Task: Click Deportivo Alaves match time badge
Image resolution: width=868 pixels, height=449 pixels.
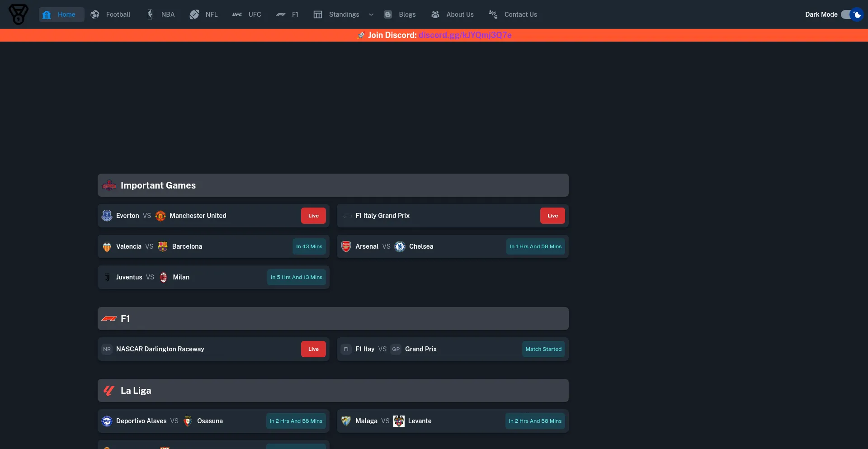Action: tap(296, 421)
